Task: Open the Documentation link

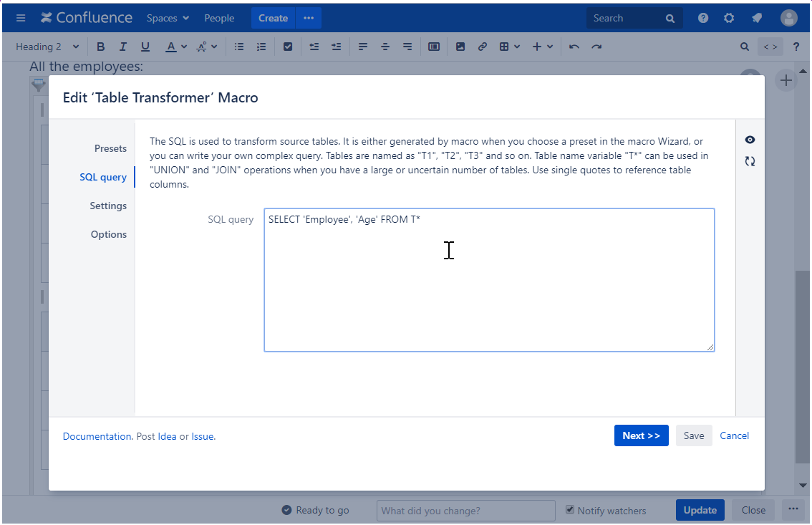Action: [x=97, y=435]
